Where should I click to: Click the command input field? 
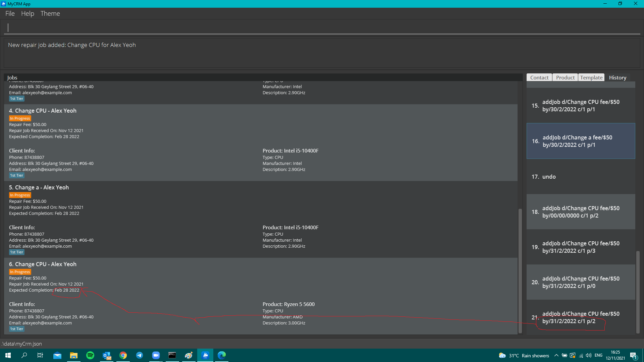point(322,27)
